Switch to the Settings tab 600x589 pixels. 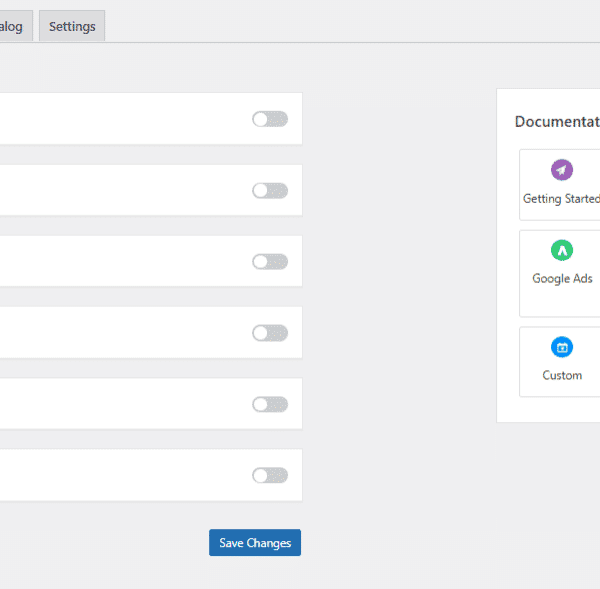[x=72, y=27]
